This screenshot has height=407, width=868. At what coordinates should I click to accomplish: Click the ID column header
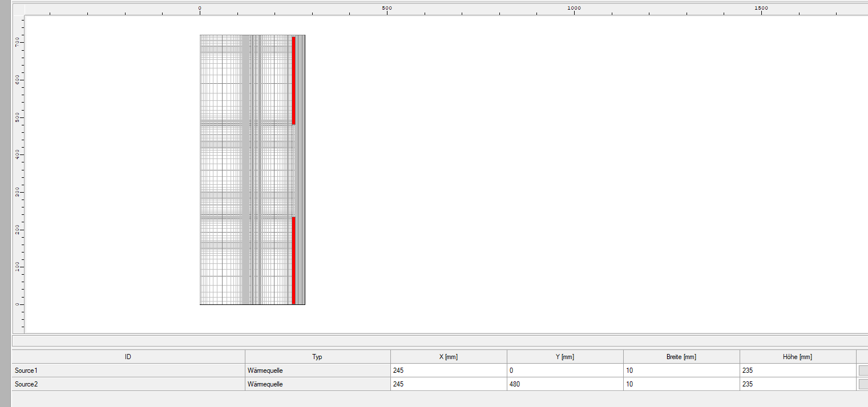click(x=128, y=357)
